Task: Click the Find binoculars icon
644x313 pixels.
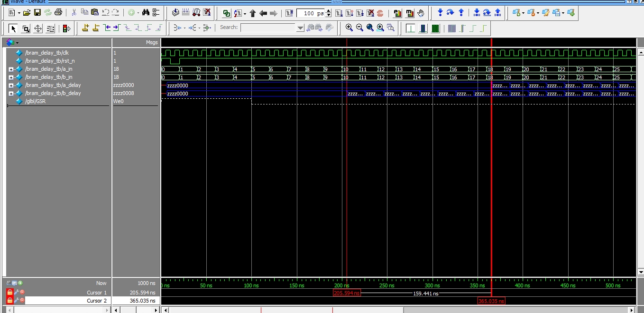Action: coord(146,13)
